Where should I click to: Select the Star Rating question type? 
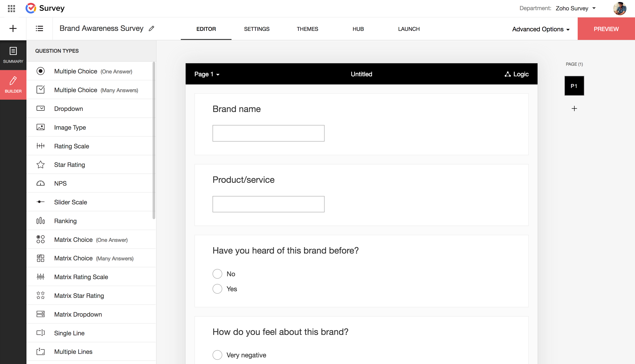pos(69,164)
